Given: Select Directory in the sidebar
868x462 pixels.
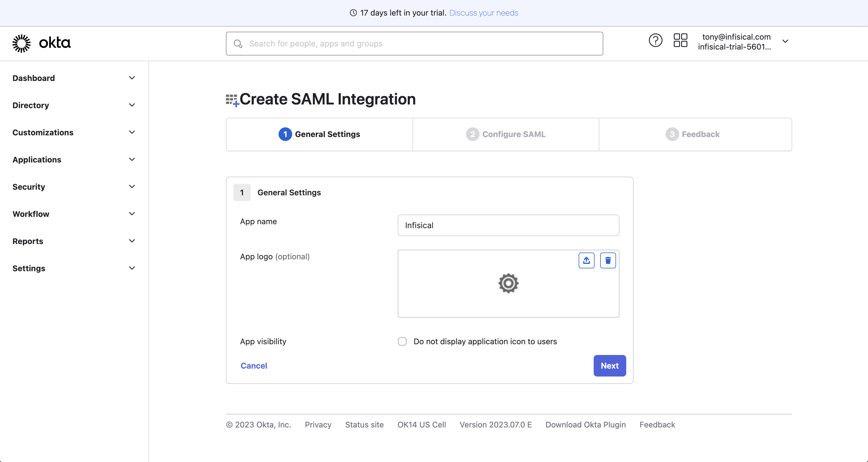Looking at the screenshot, I should click(x=31, y=106).
